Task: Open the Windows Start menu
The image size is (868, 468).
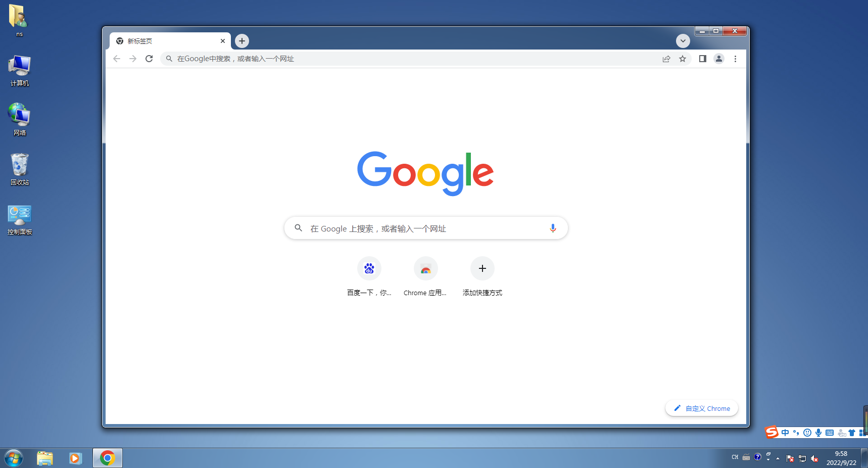Action: click(x=14, y=458)
